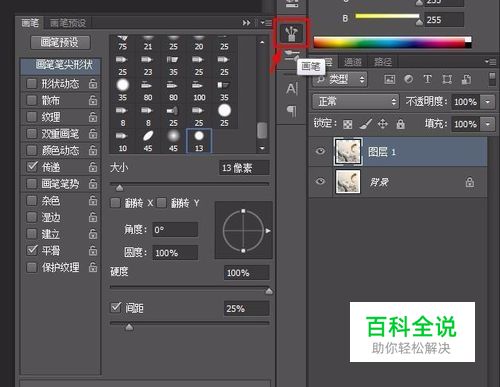The height and width of the screenshot is (387, 500).
Task: Click the lock position move icon
Action: [x=383, y=124]
